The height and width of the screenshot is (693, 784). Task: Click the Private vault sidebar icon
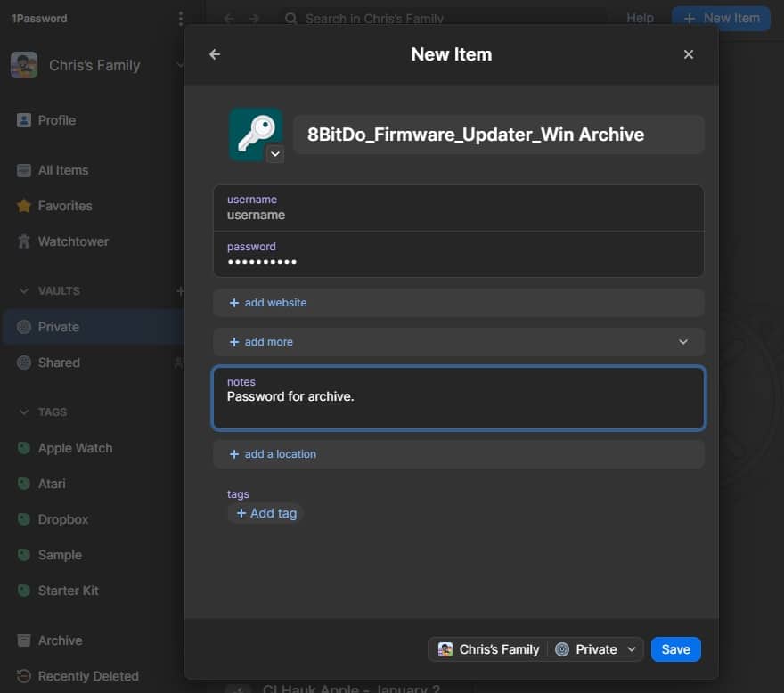coord(23,327)
